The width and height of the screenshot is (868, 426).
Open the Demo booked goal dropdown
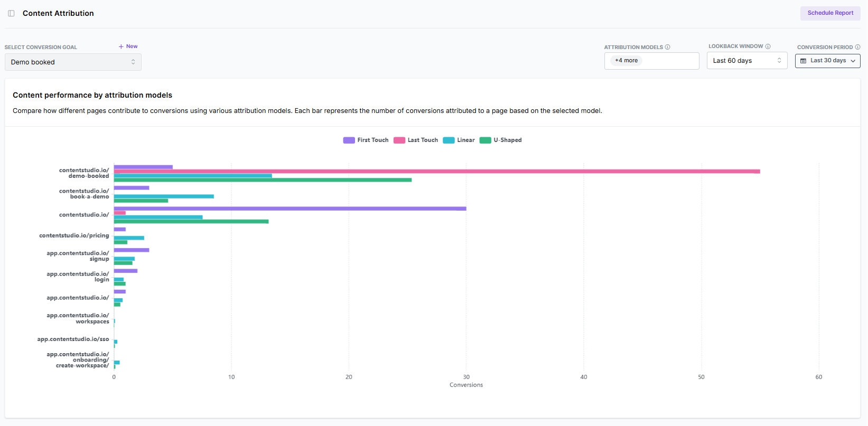click(73, 62)
